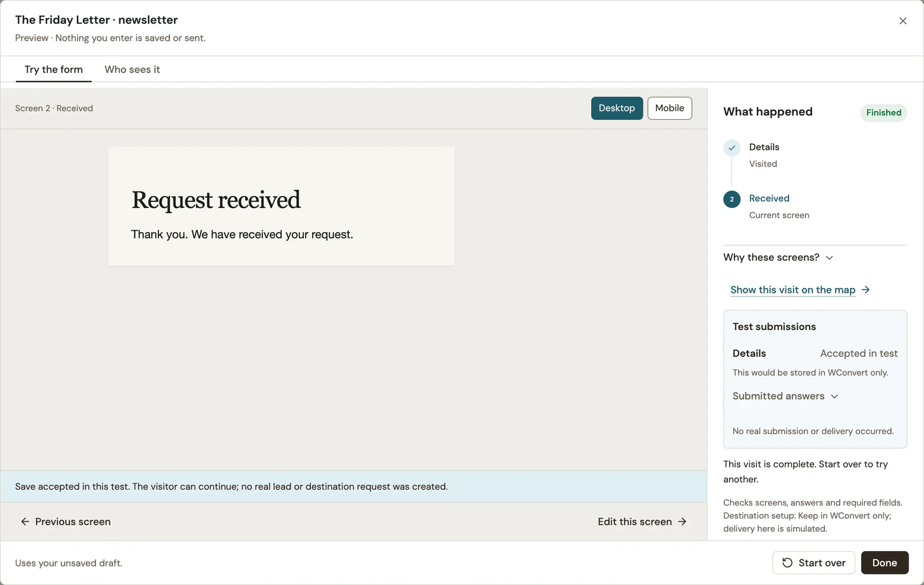Click the Details step checkmark icon
Viewport: 924px width, 585px height.
[x=732, y=148]
